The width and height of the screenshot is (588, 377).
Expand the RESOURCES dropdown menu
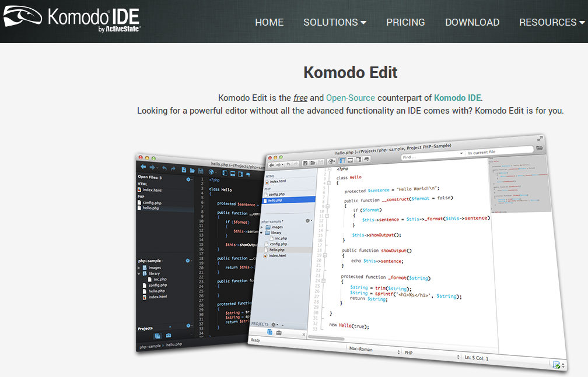point(552,23)
